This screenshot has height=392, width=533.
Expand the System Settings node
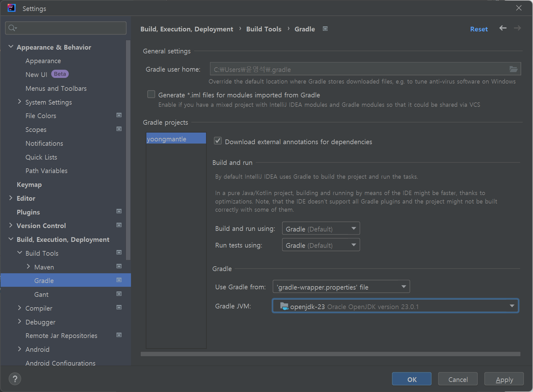tap(19, 102)
